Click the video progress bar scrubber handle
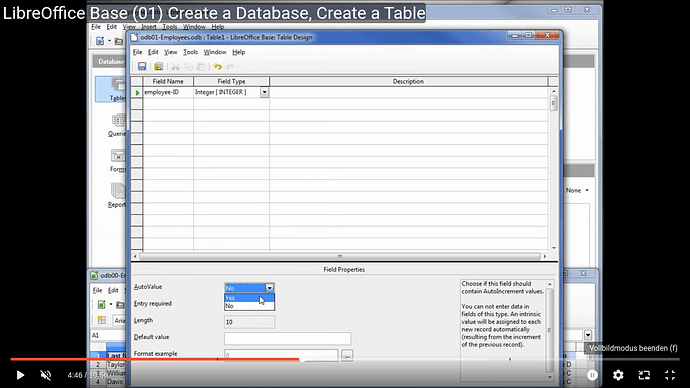The width and height of the screenshot is (690, 388). (x=302, y=359)
